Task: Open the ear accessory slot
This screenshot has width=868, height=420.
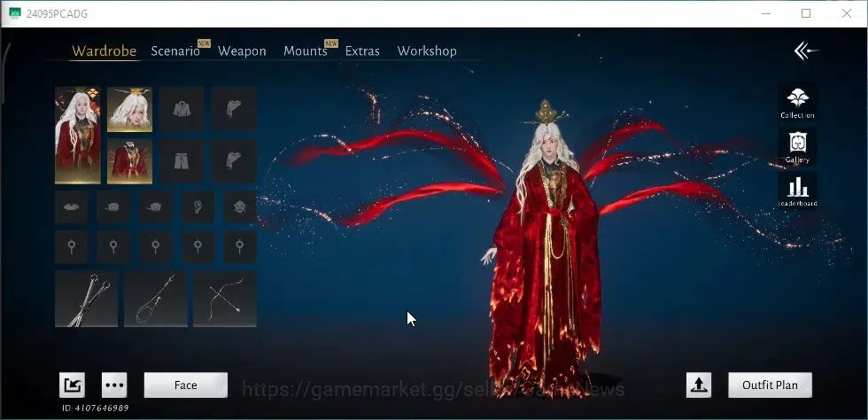Action: pos(198,206)
